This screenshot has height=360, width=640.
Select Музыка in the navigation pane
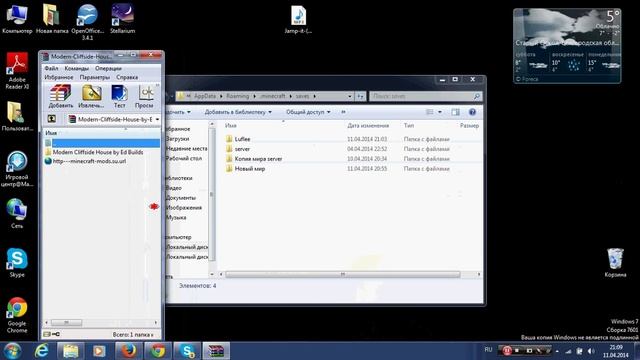(176, 218)
